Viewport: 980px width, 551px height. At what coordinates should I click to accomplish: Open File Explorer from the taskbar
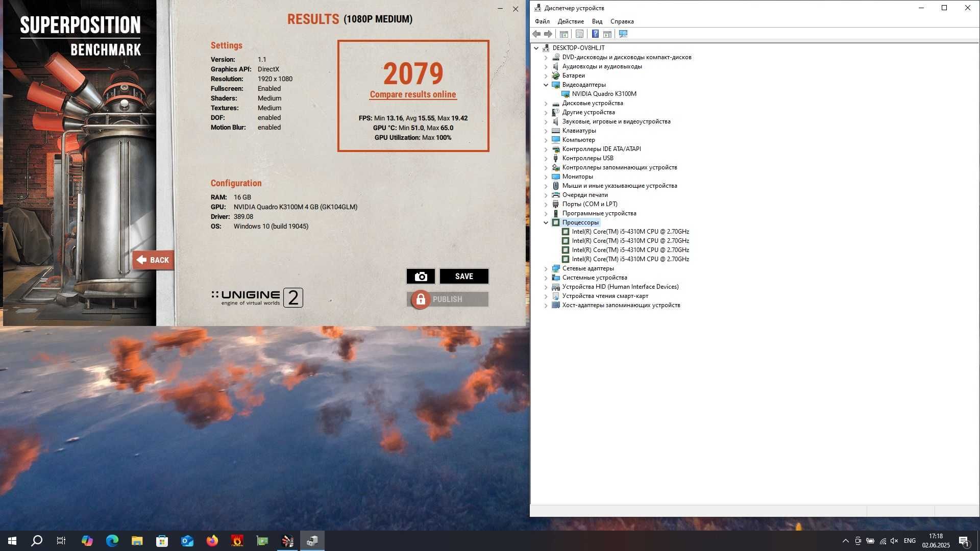(137, 541)
